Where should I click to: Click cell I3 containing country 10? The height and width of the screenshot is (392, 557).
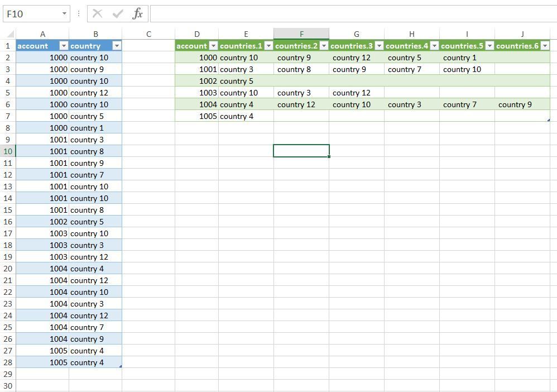click(x=467, y=69)
